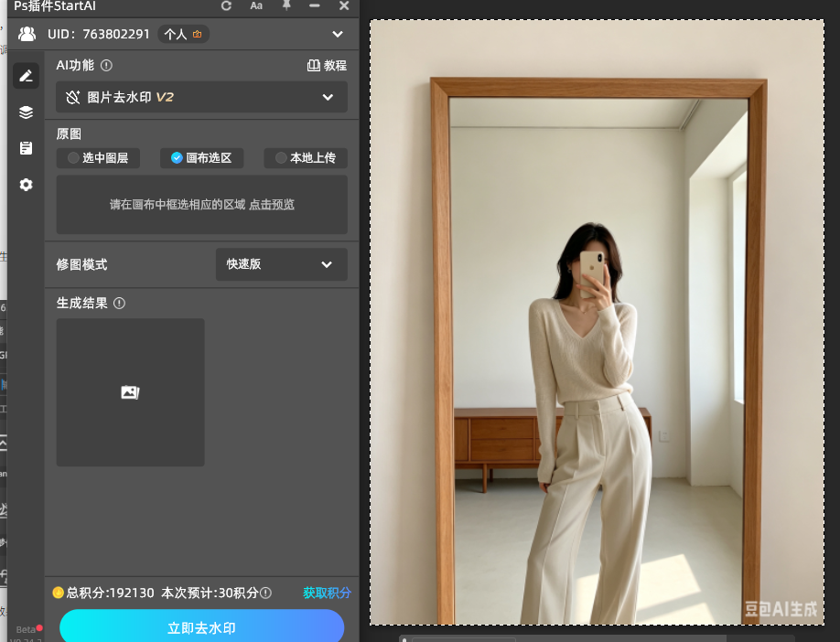Click the Aa font size icon
This screenshot has height=642, width=840.
256,5
